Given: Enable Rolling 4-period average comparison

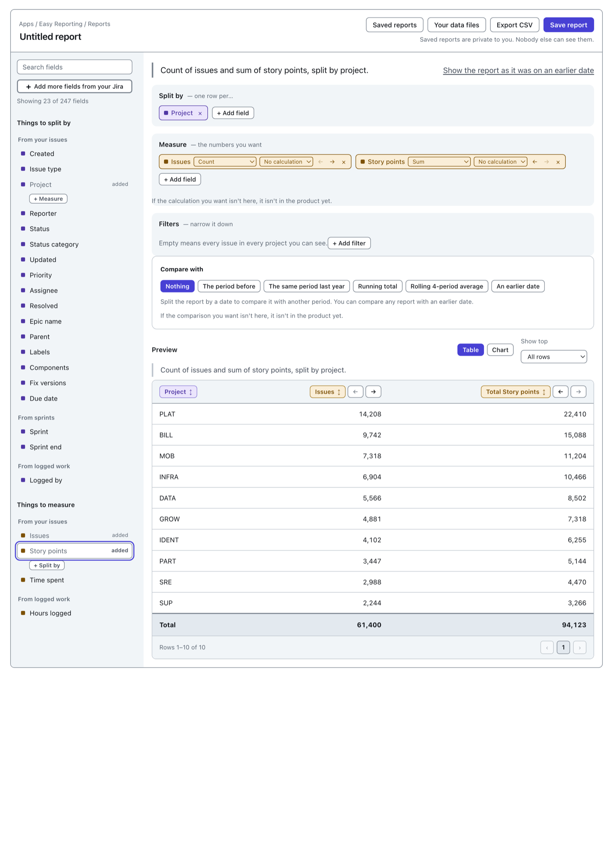Looking at the screenshot, I should [x=447, y=287].
